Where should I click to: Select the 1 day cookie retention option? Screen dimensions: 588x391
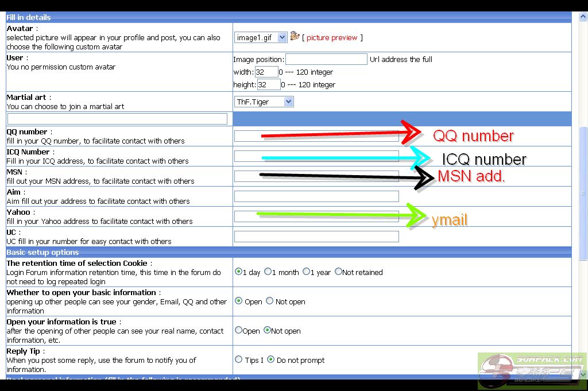coord(238,272)
